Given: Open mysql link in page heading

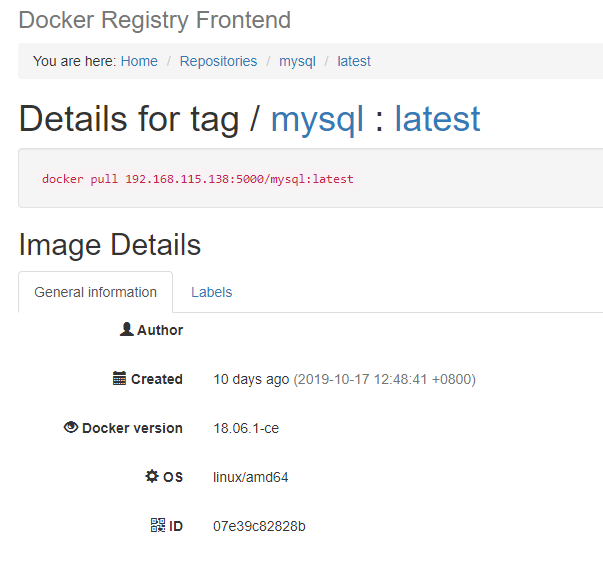Looking at the screenshot, I should click(317, 120).
